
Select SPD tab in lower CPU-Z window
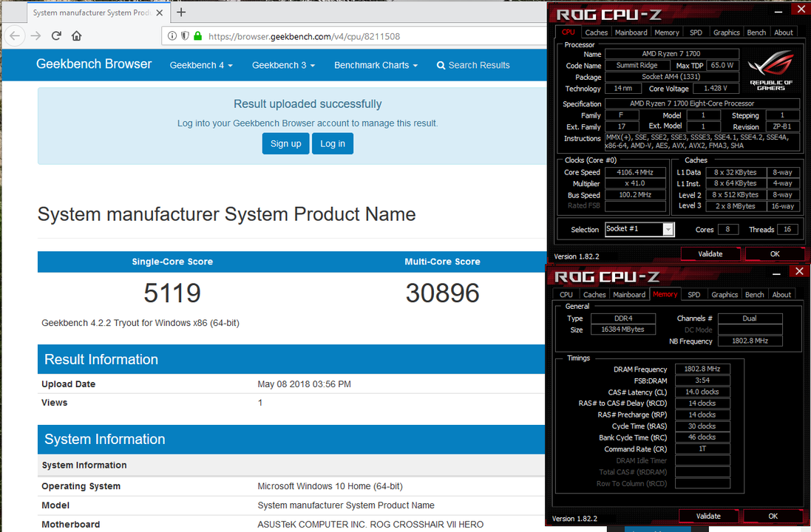(x=694, y=294)
